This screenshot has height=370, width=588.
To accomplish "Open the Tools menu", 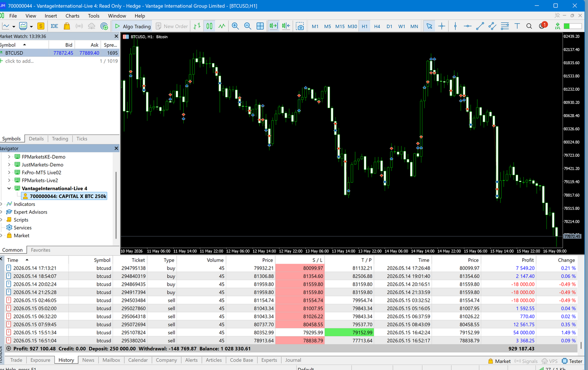I will 94,16.
